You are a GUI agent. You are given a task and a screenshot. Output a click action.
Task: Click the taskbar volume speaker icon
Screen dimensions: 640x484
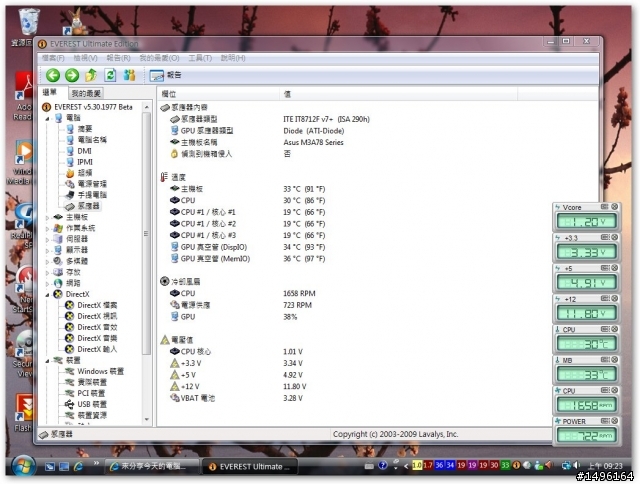coord(576,465)
